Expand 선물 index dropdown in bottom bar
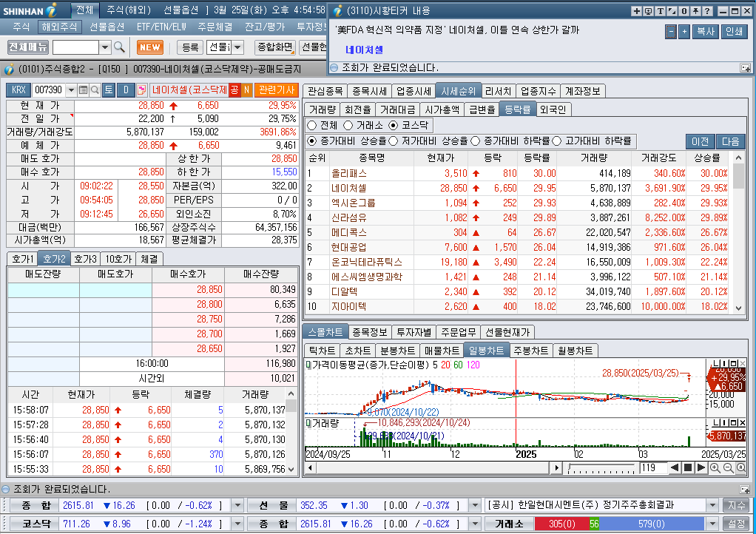 (475, 506)
